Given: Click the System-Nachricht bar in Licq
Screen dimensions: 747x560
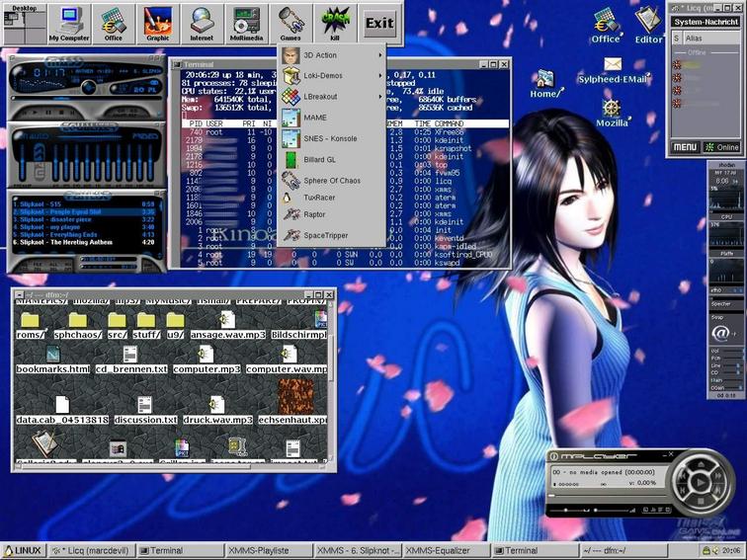Looking at the screenshot, I should click(x=705, y=22).
